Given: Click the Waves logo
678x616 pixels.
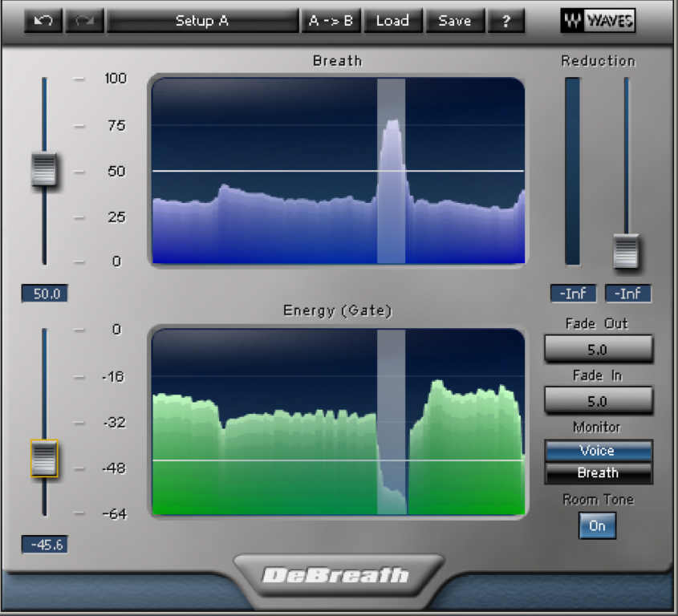Looking at the screenshot, I should [598, 21].
